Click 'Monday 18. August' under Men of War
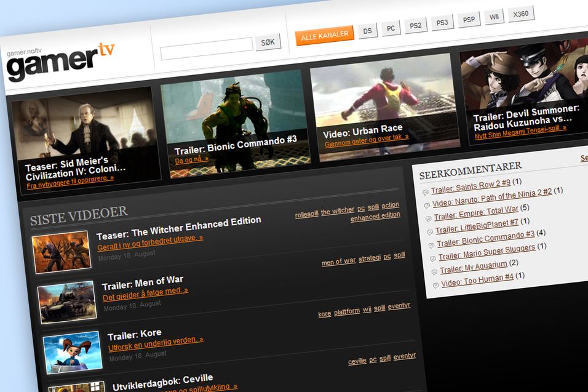The width and height of the screenshot is (588, 392). 132,306
